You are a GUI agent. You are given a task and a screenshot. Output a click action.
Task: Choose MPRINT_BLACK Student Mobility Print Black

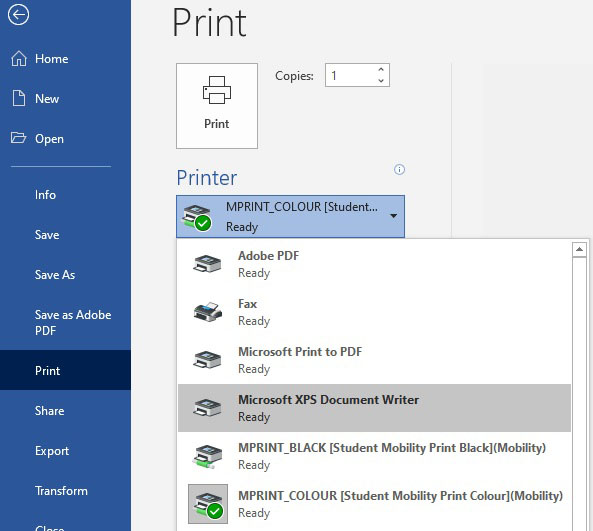pyautogui.click(x=374, y=456)
